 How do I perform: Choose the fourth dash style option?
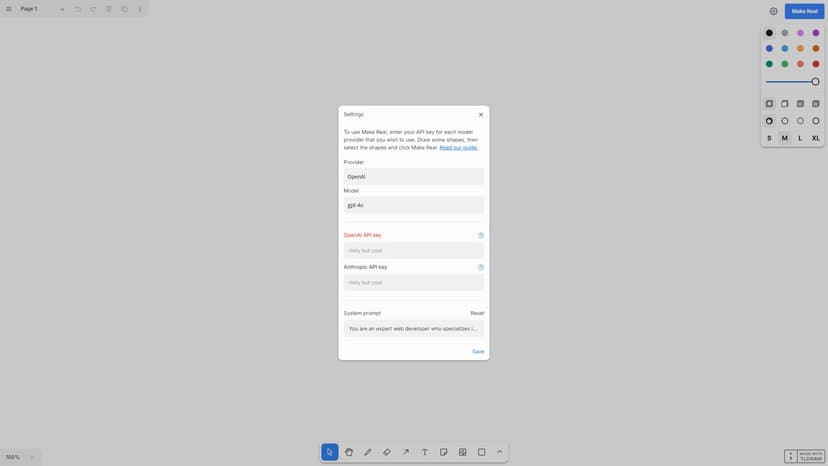pyautogui.click(x=816, y=121)
